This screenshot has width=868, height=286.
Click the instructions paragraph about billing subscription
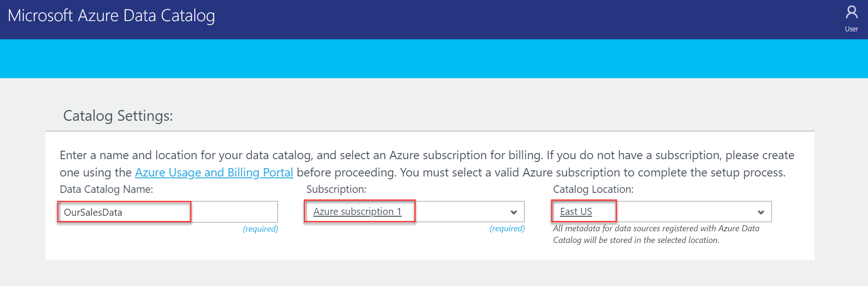[427, 155]
